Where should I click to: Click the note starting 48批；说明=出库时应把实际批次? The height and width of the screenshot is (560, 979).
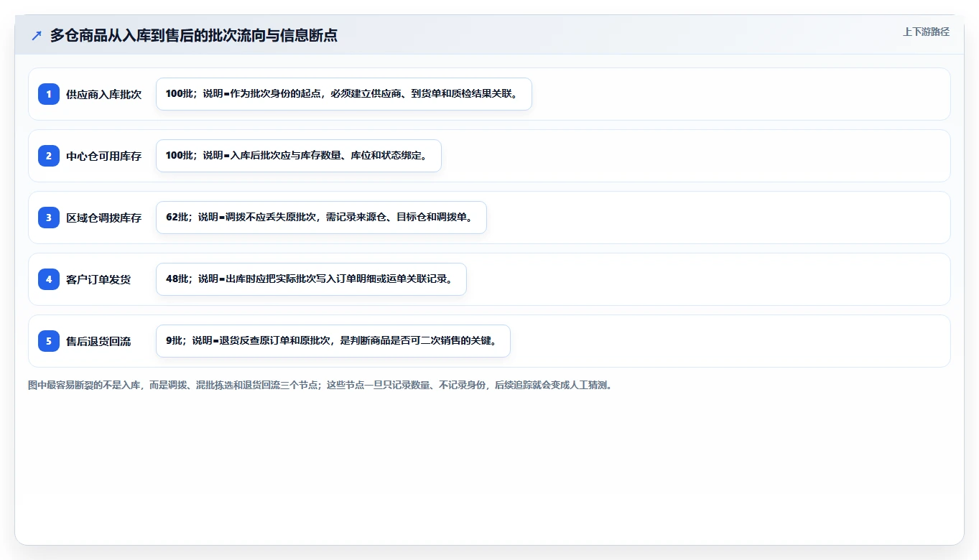[311, 279]
